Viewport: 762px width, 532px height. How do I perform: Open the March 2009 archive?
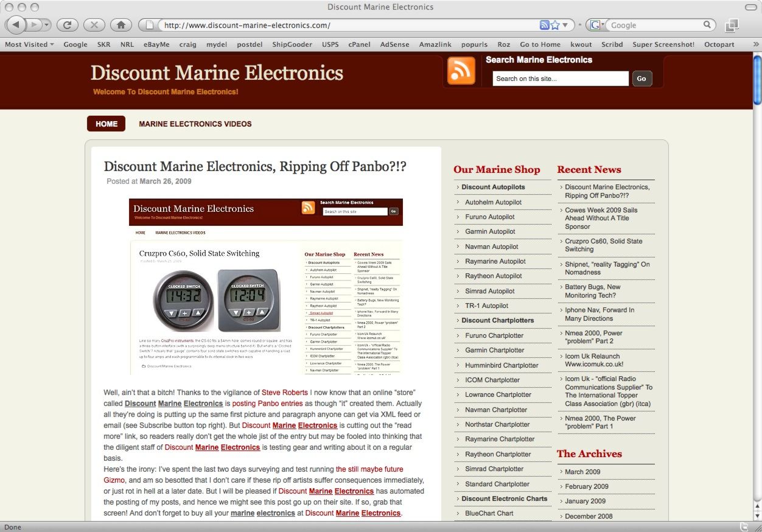click(x=582, y=472)
